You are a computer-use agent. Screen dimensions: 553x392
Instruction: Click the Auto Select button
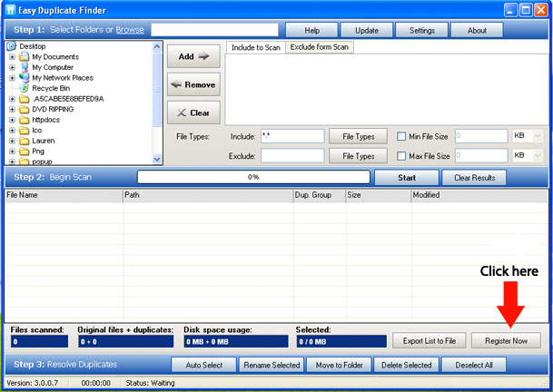pos(203,365)
